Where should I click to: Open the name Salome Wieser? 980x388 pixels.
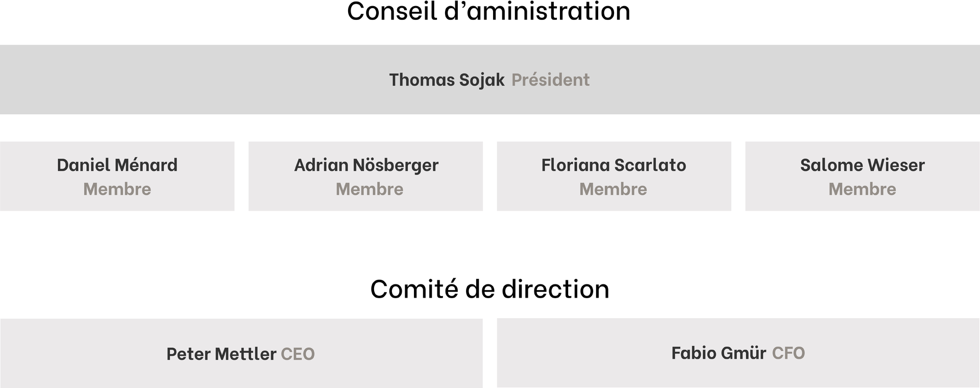pyautogui.click(x=862, y=165)
